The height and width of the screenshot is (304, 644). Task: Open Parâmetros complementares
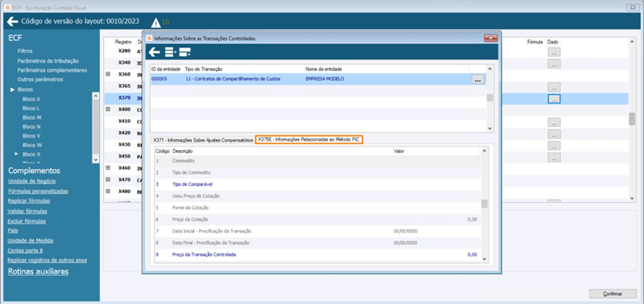pyautogui.click(x=52, y=70)
